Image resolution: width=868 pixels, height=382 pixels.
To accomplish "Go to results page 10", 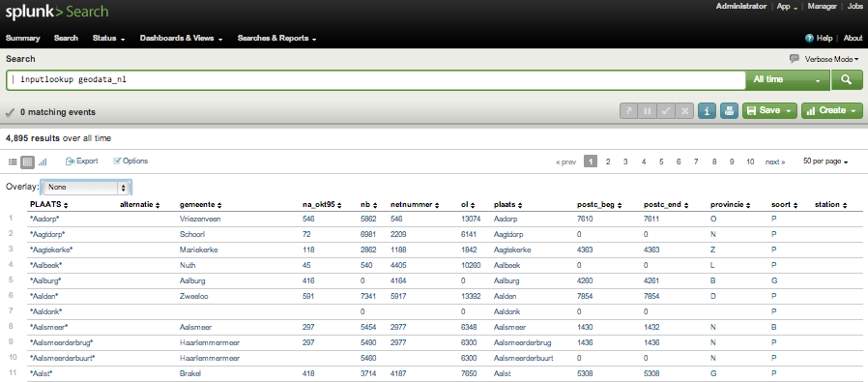I will coord(750,162).
